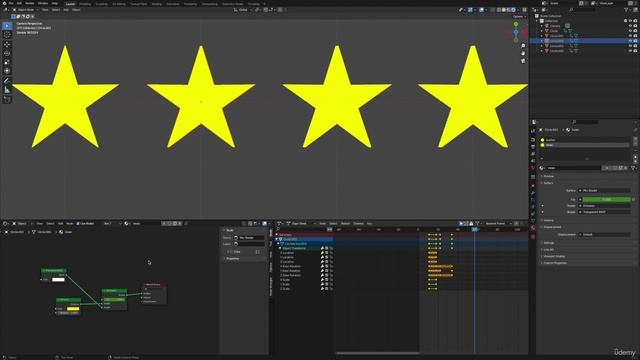Expand Circle.001 in the outliner

pos(542,36)
